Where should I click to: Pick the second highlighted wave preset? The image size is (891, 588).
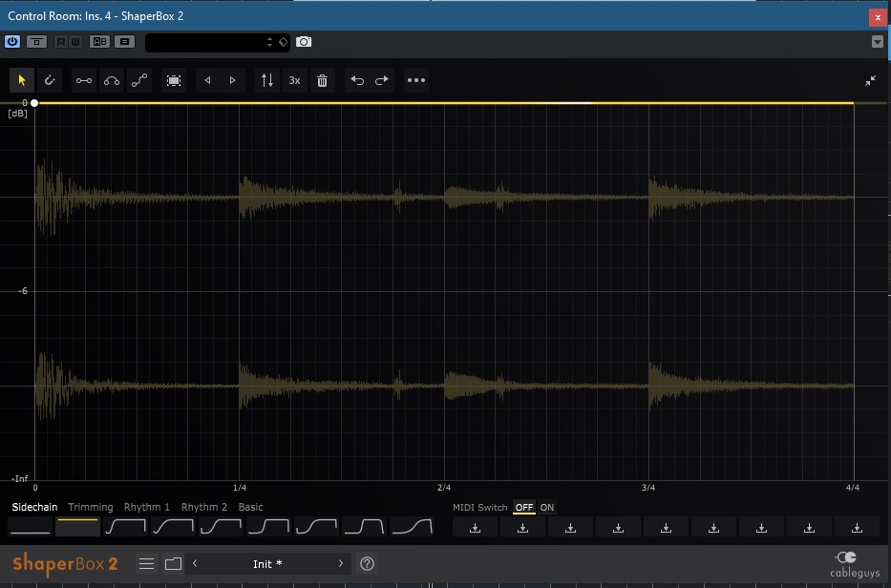78,527
